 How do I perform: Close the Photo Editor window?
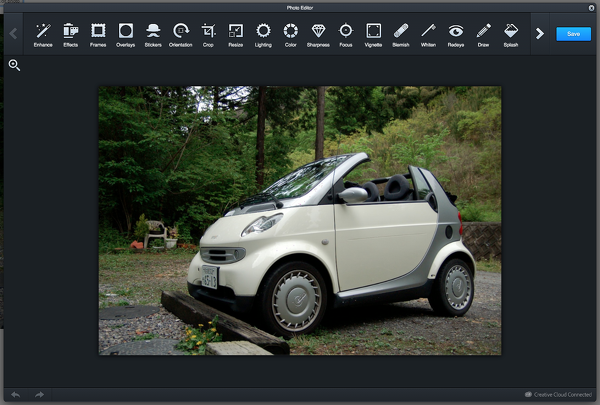(x=591, y=8)
